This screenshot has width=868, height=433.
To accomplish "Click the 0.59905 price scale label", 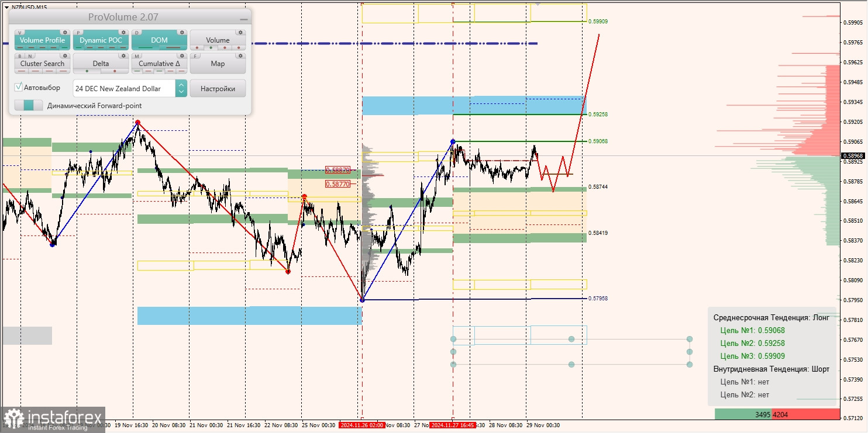I will (855, 23).
